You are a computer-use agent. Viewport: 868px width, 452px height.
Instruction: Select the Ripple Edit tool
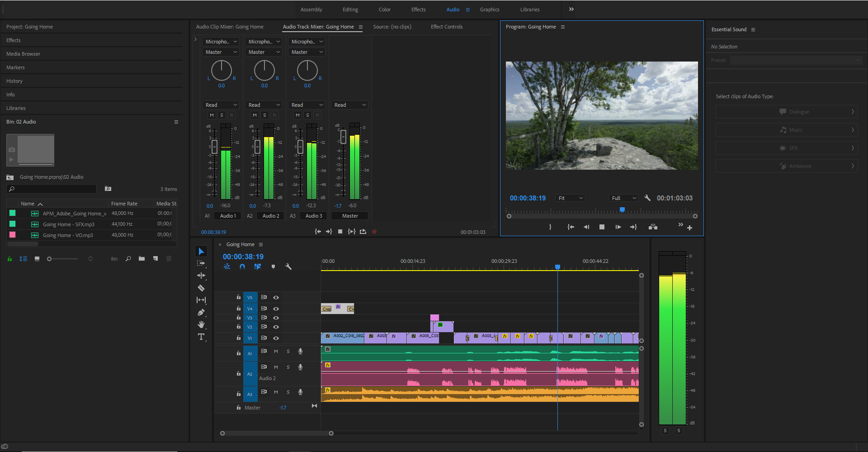tap(201, 276)
